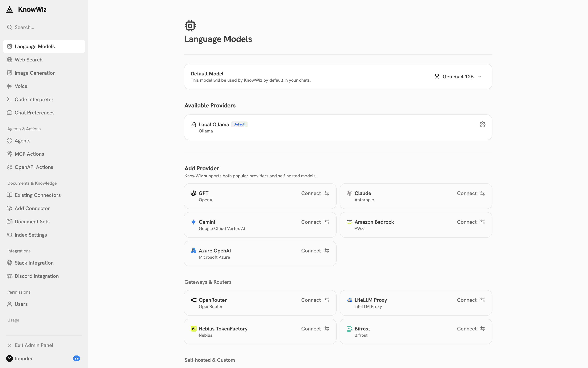
Task: Click the founder user name
Action: pos(24,358)
